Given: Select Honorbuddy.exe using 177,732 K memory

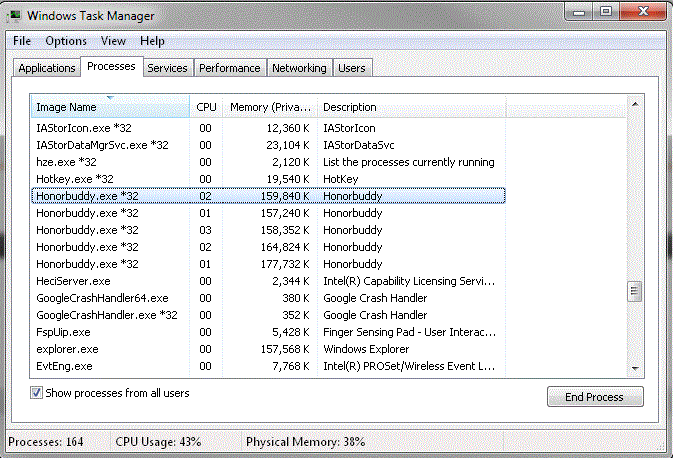Looking at the screenshot, I should [268, 264].
